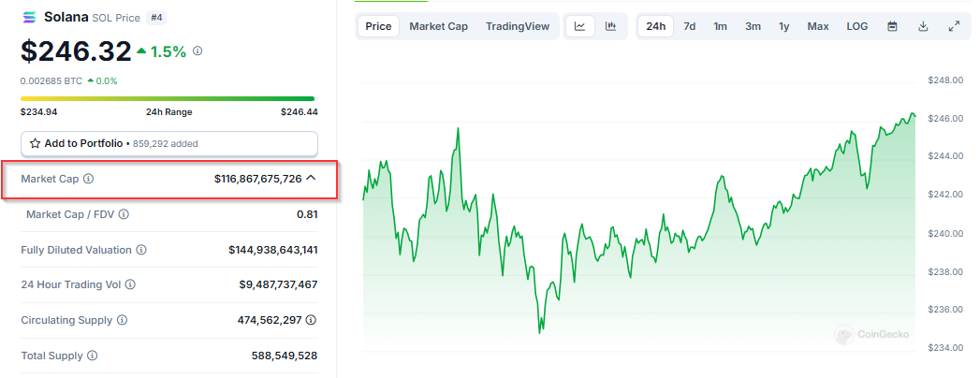Open Total Supply info icon

[93, 356]
